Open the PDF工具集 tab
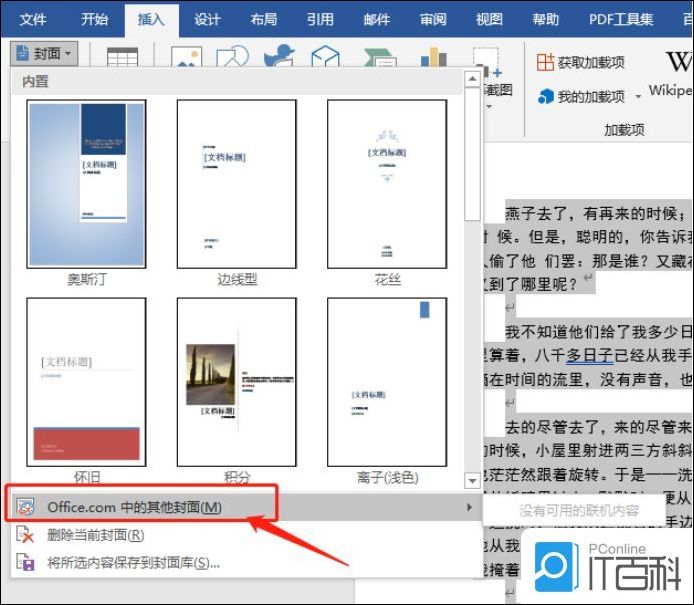694x605 pixels. click(x=621, y=19)
